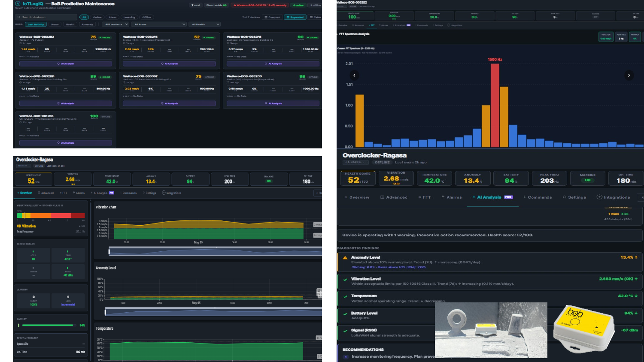Open the All Locations dropdown
The width and height of the screenshot is (644, 362).
click(115, 24)
